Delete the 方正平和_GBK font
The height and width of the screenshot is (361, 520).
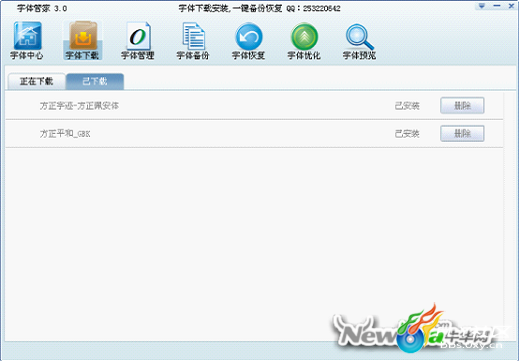click(462, 134)
